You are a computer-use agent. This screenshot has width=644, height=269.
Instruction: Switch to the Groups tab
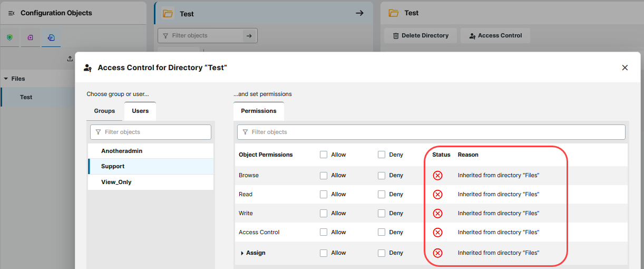104,111
